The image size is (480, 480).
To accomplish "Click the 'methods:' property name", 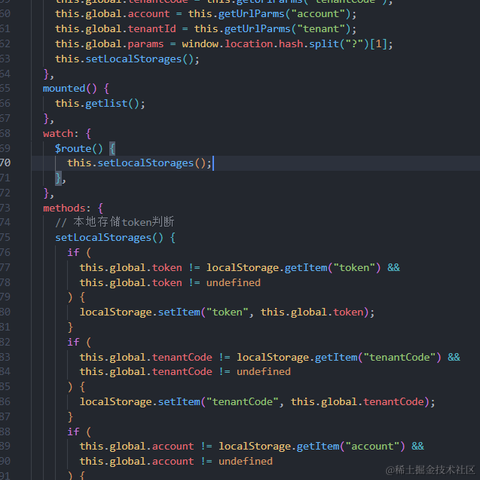I will (x=67, y=208).
